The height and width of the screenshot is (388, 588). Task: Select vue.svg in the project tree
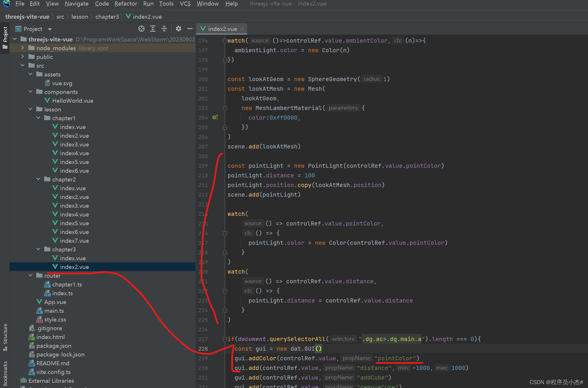[x=62, y=83]
